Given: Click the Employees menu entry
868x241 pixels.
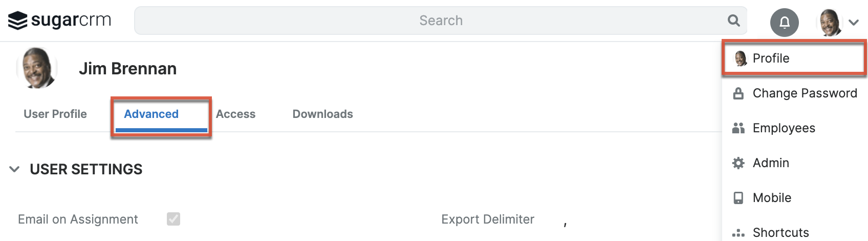Looking at the screenshot, I should click(x=794, y=128).
